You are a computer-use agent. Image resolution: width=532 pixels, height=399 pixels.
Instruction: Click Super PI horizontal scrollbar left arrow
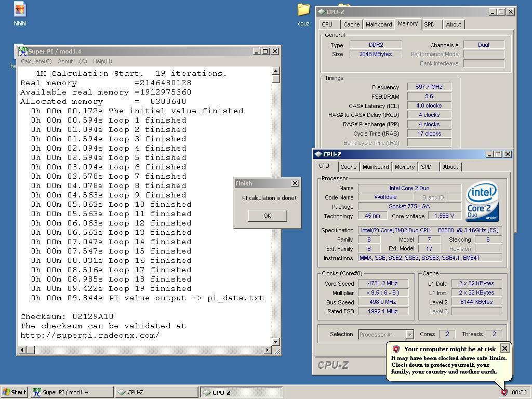click(x=22, y=350)
